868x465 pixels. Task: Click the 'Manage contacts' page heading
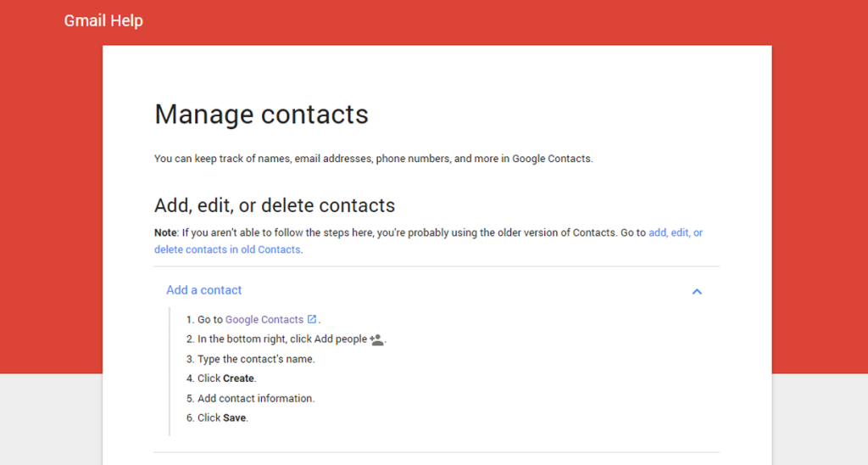pos(261,115)
